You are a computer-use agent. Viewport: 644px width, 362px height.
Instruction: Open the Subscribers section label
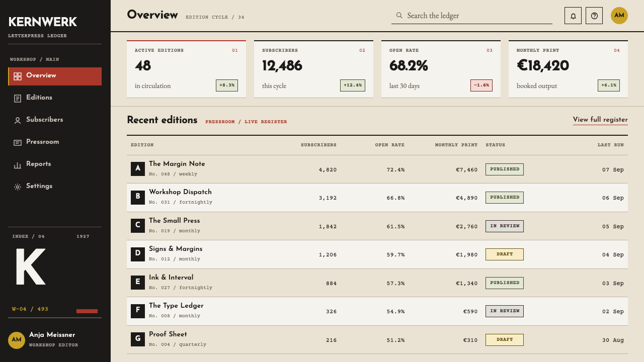point(45,120)
